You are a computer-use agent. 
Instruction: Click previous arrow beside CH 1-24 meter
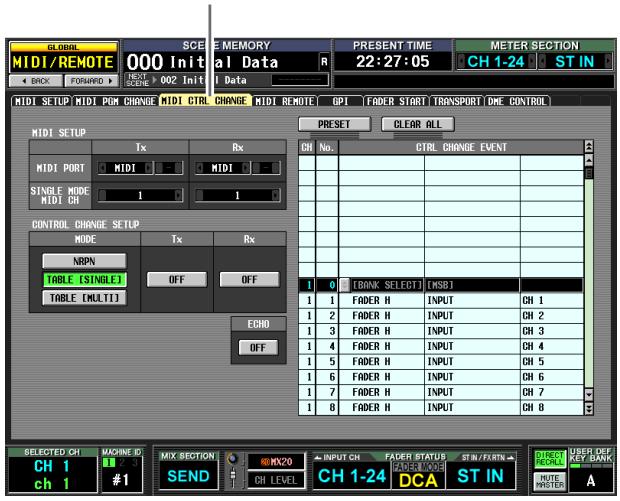click(x=461, y=62)
